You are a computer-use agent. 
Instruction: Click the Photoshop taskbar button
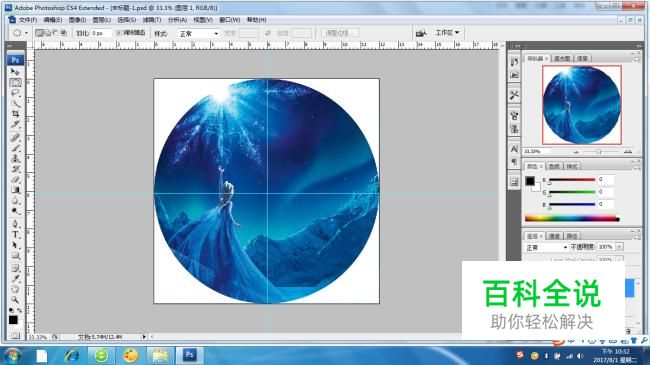189,355
